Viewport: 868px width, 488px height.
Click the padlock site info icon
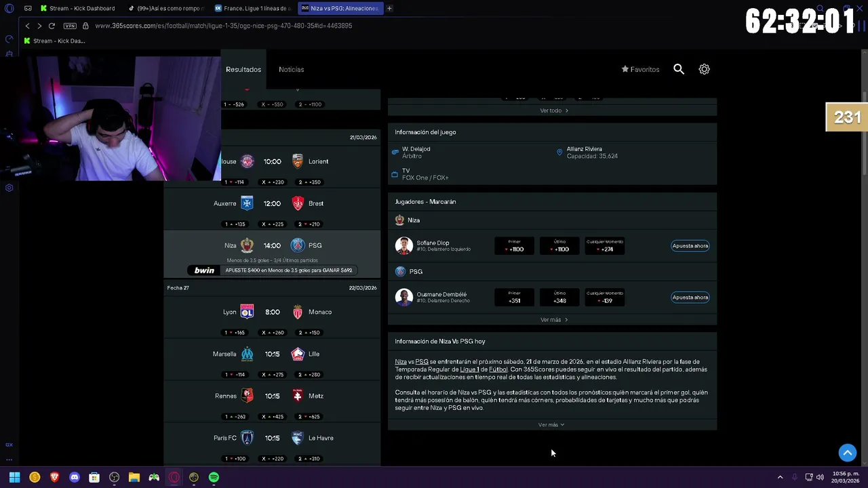tap(85, 26)
